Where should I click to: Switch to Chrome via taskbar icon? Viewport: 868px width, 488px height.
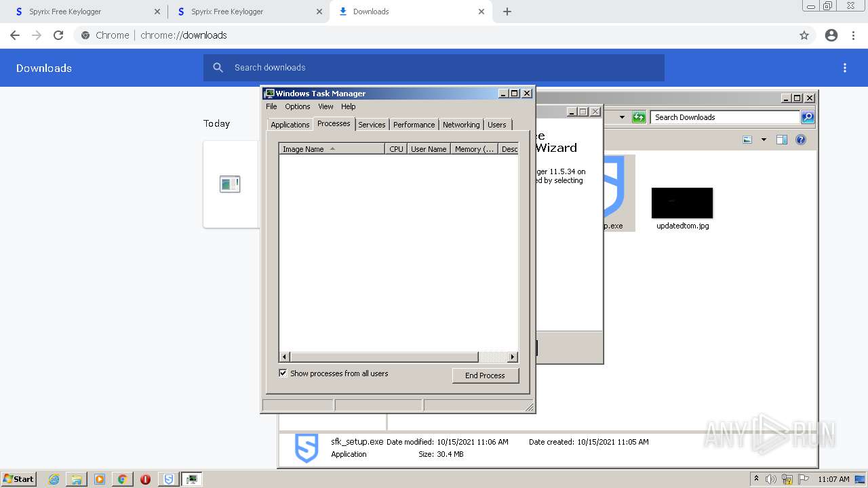click(122, 479)
